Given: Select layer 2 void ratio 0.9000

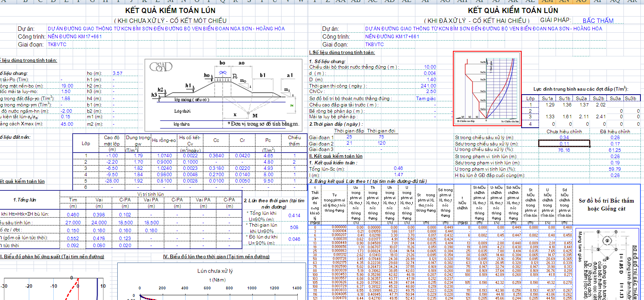Looking at the screenshot, I should pos(164,162).
